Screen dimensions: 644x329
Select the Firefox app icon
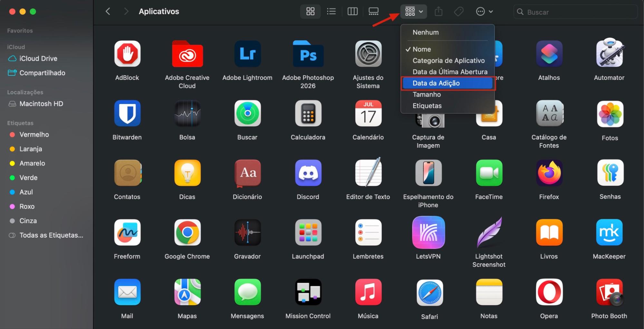click(x=549, y=173)
